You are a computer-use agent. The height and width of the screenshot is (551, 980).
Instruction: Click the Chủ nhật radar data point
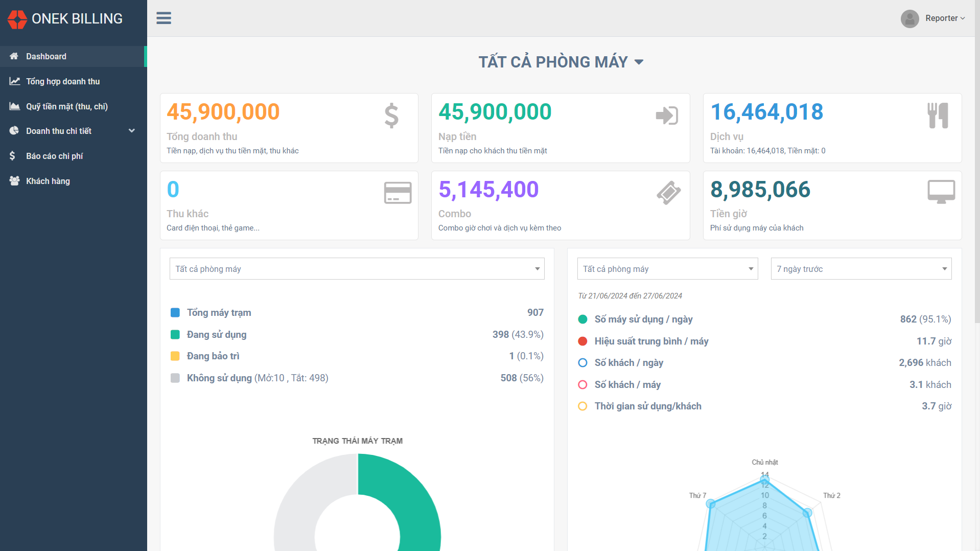[765, 479]
